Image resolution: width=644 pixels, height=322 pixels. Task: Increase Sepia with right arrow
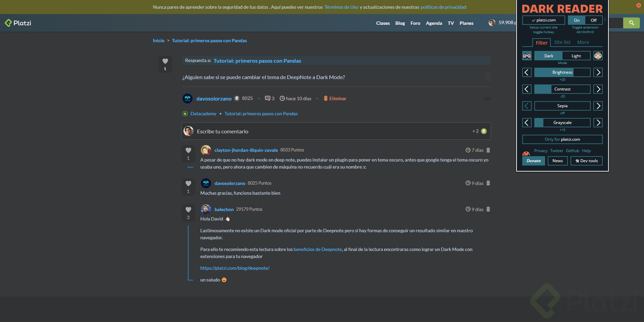click(x=598, y=106)
